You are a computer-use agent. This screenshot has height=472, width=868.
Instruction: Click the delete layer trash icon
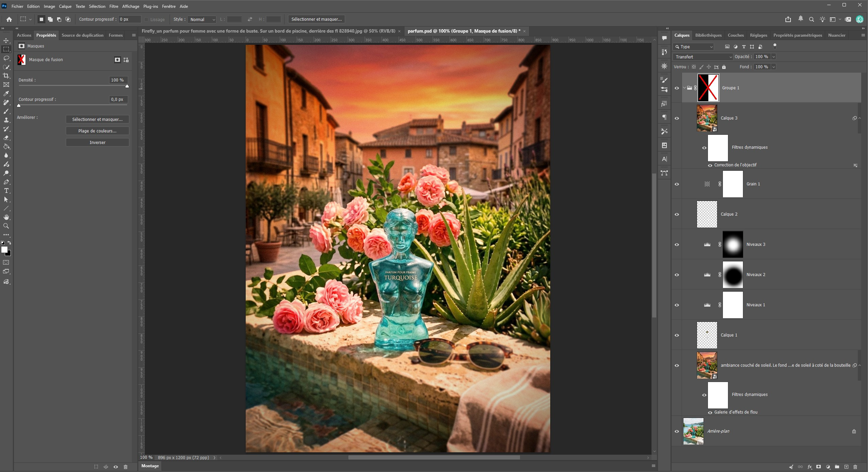pyautogui.click(x=855, y=467)
